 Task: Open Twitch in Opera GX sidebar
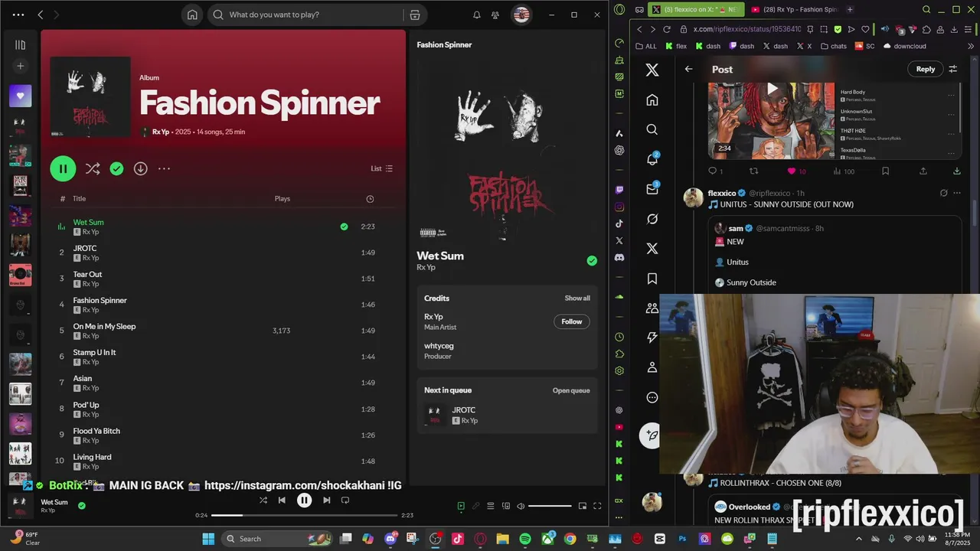click(x=619, y=189)
